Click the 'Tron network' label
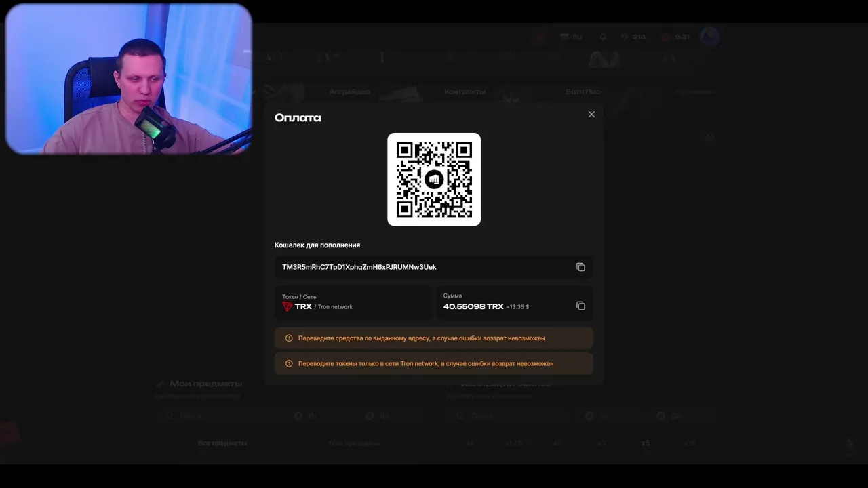Screen dimensions: 868x488 (335, 307)
